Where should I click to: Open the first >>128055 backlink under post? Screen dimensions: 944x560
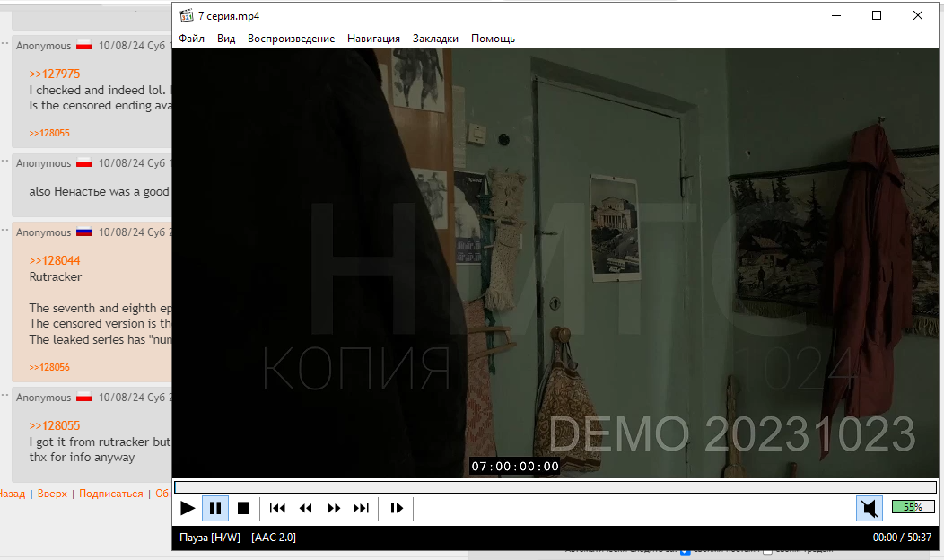click(49, 133)
